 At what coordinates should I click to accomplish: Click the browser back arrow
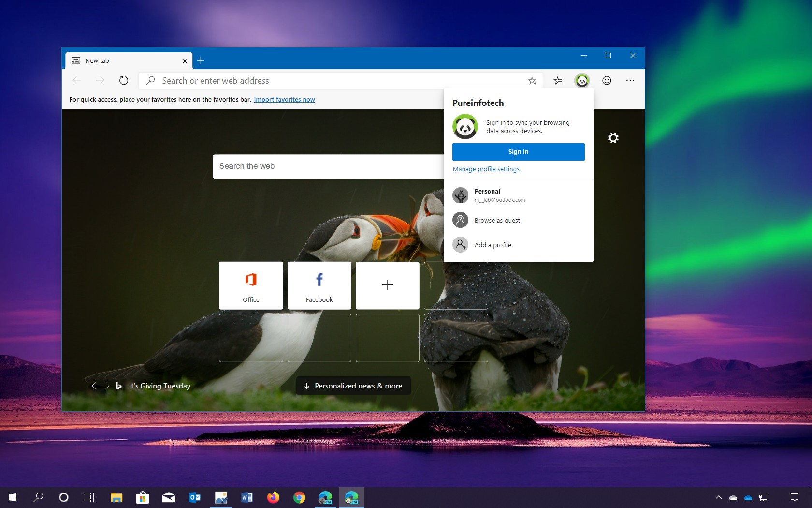click(x=76, y=80)
